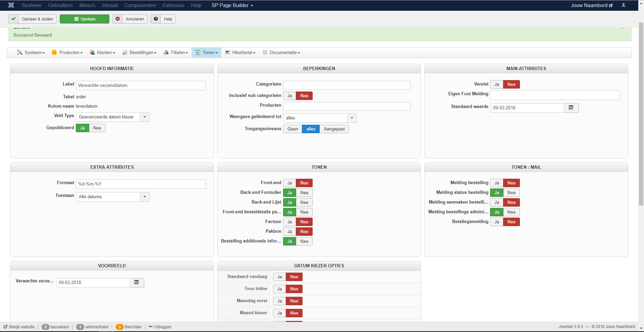Screen dimensions: 644x332
Task: Open the top Systeem menu
Action: point(32,5)
